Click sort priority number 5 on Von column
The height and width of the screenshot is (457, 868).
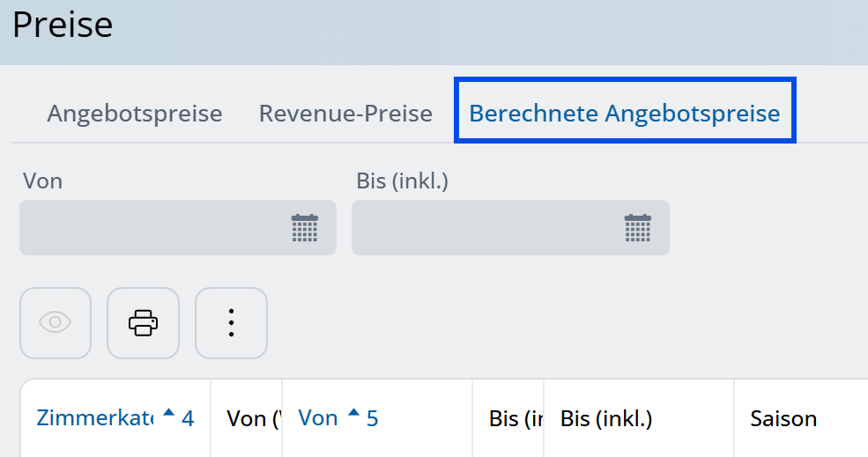coord(373,419)
